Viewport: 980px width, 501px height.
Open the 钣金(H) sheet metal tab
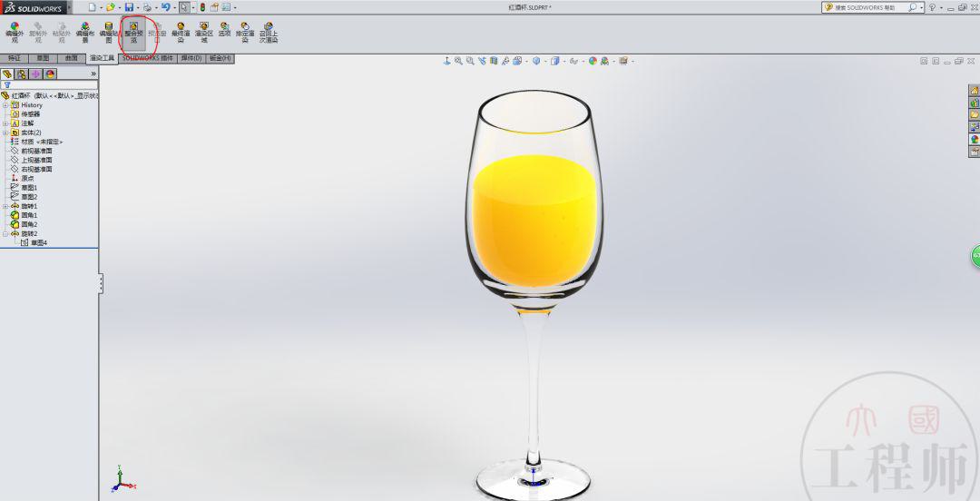220,58
